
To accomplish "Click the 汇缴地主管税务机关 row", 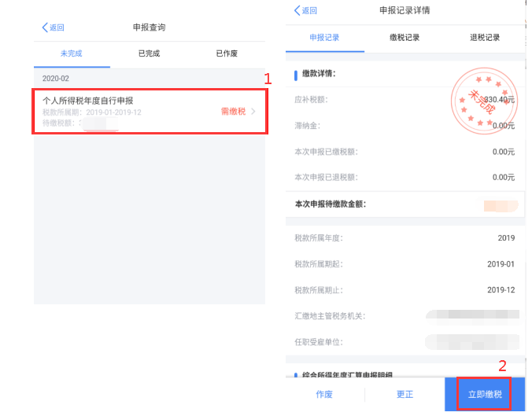I will (x=405, y=315).
